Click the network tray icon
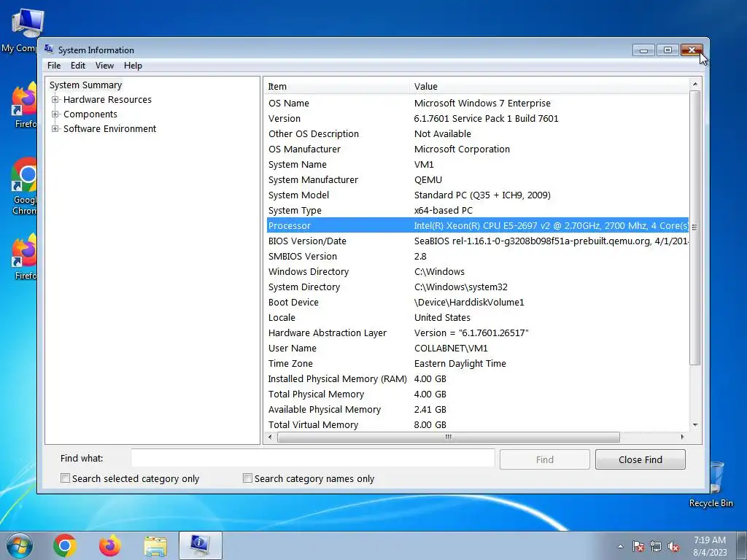This screenshot has height=560, width=747. 656,546
